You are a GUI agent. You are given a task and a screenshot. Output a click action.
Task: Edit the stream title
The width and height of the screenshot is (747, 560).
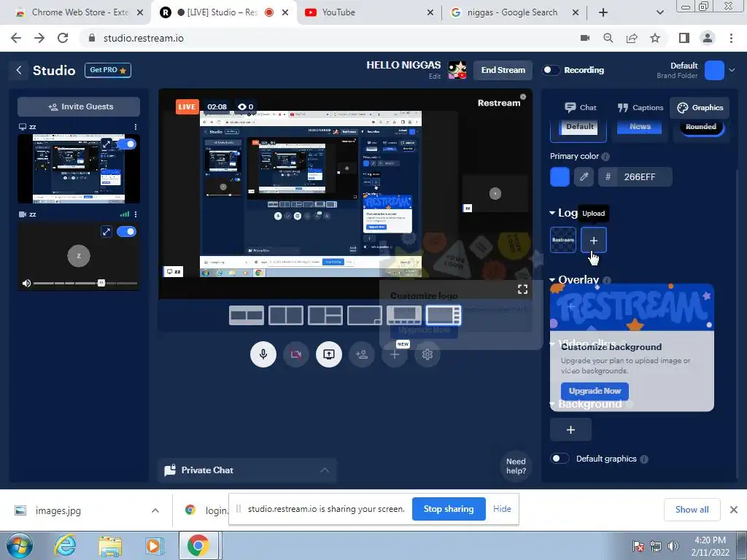click(435, 76)
